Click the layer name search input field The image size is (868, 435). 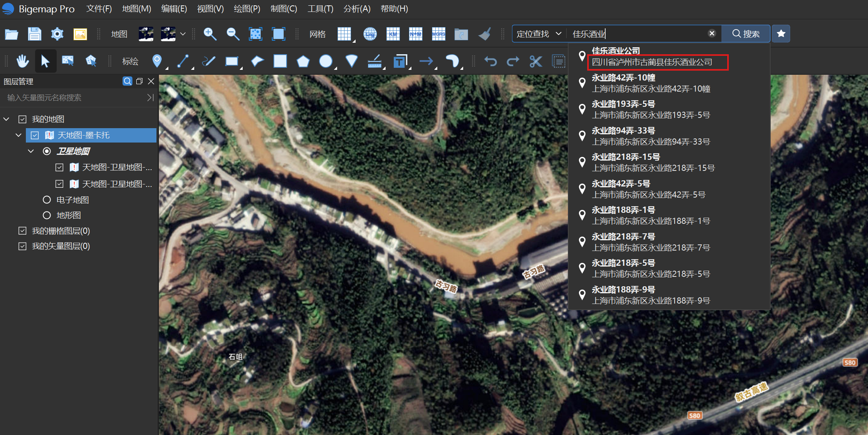(74, 98)
